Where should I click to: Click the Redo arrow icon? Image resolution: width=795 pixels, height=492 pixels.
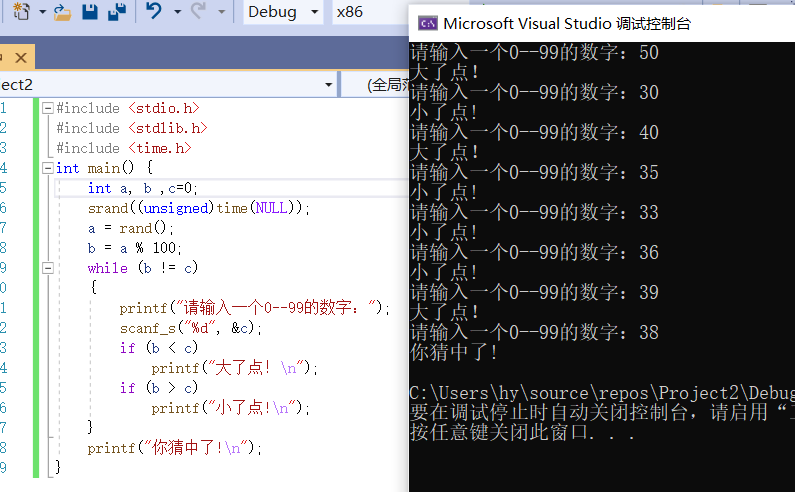(x=198, y=11)
